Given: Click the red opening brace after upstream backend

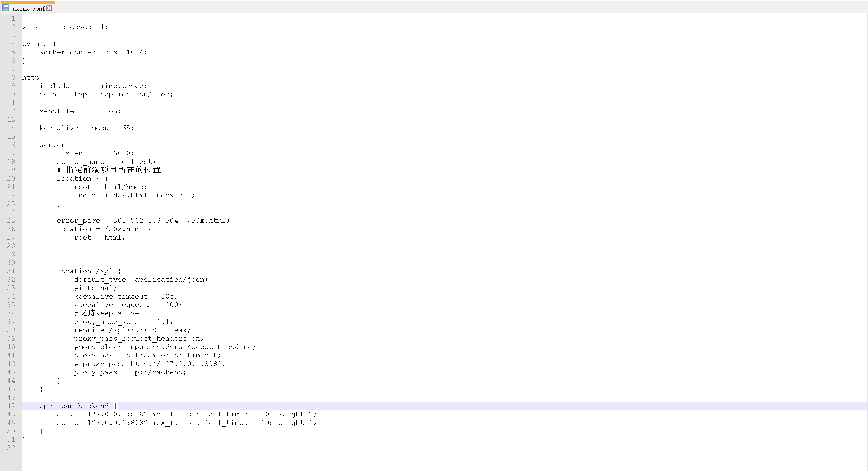Looking at the screenshot, I should tap(115, 406).
